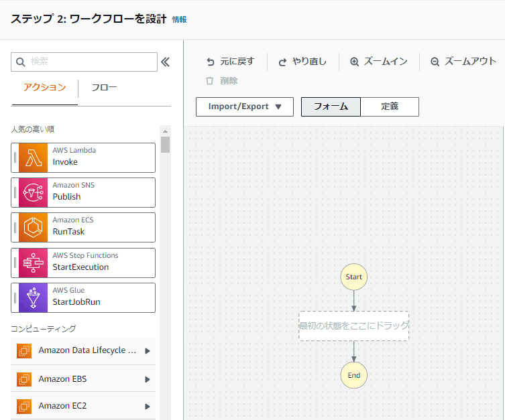Open the 情報 info link
Screen dimensions: 505x420
pyautogui.click(x=179, y=19)
